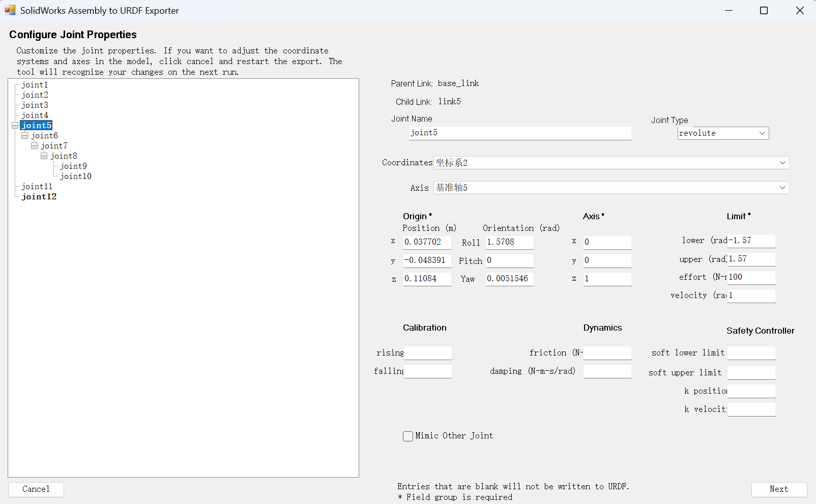Click the k velocity field
This screenshot has width=816, height=504.
751,409
